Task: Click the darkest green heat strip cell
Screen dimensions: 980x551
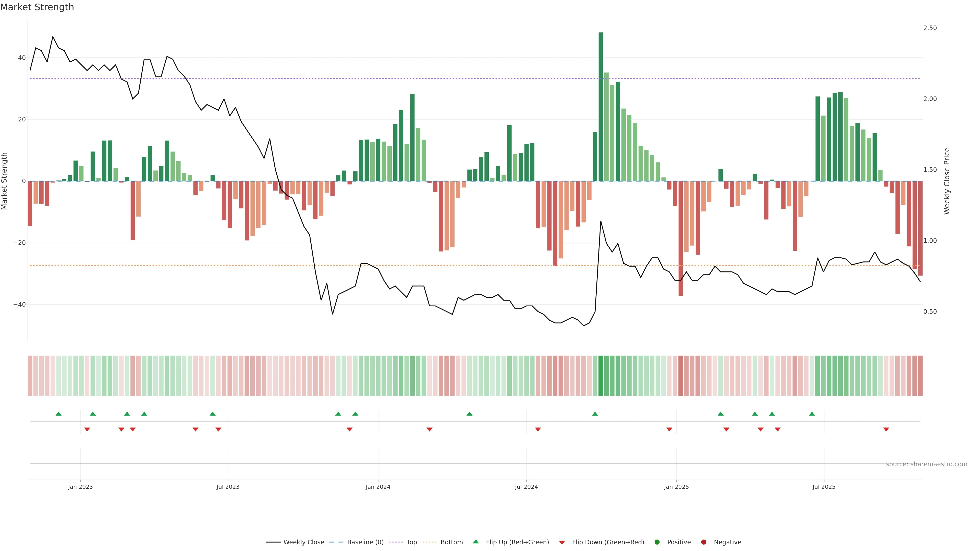Action: click(601, 375)
